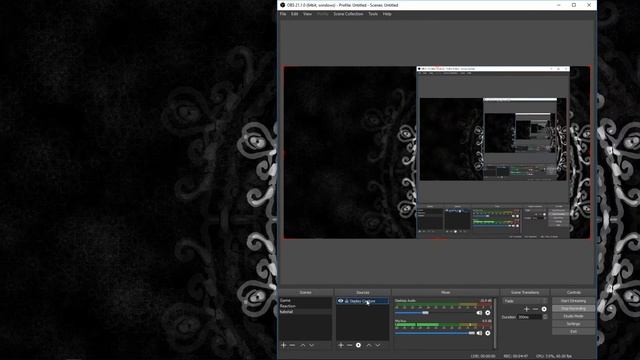
Task: Click the REC time in status bar
Action: (516, 356)
